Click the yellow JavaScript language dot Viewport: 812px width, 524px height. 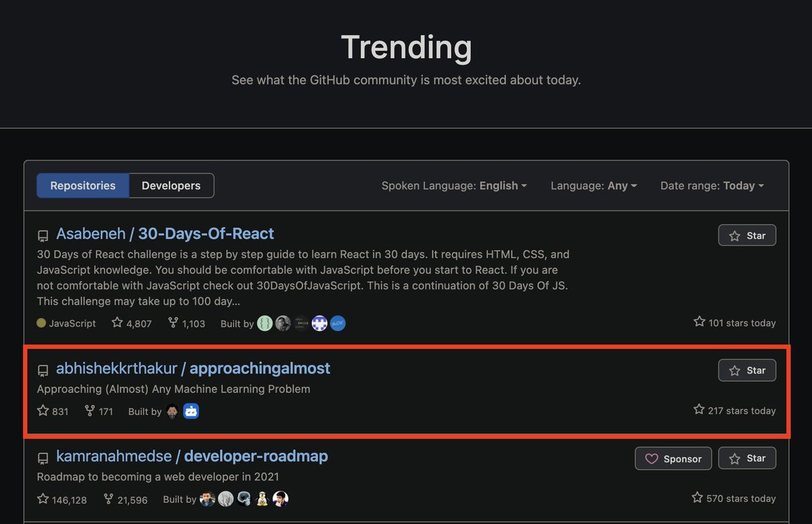pyautogui.click(x=41, y=323)
